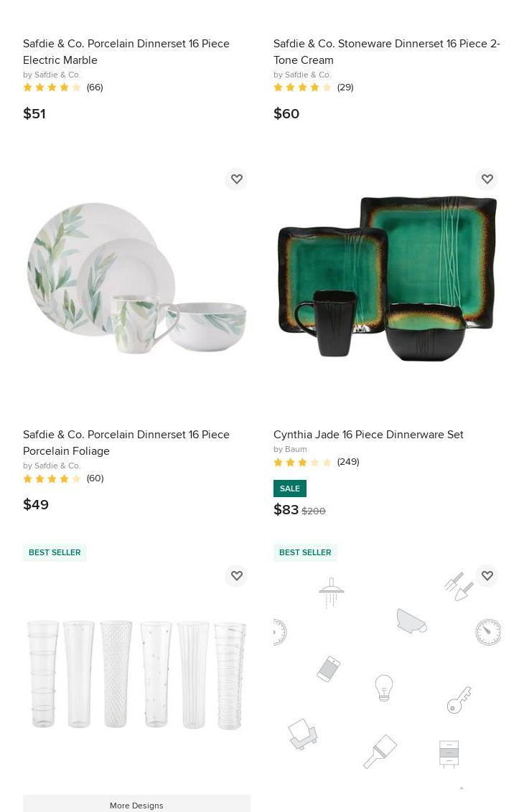The width and height of the screenshot is (524, 812).
Task: Click the small back-to-top arrow icon
Action: [462, 788]
